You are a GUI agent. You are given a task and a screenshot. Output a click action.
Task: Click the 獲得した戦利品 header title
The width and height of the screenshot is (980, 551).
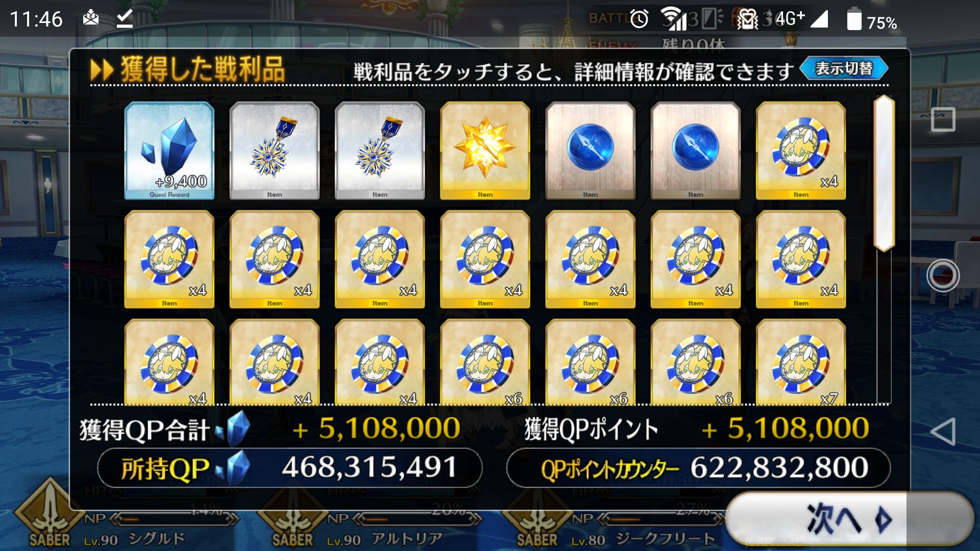[x=203, y=69]
